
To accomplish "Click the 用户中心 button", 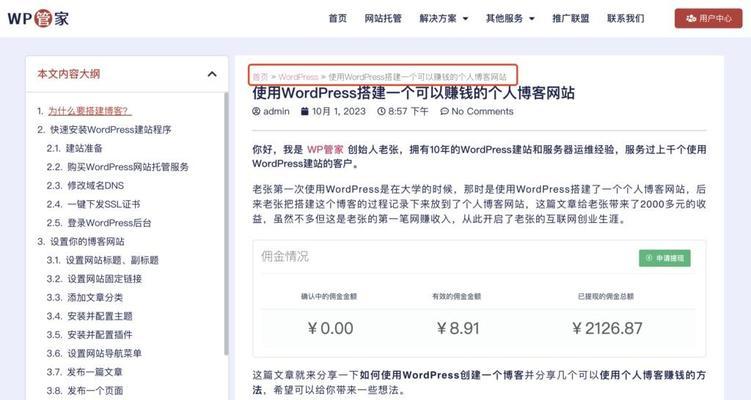I will 708,18.
